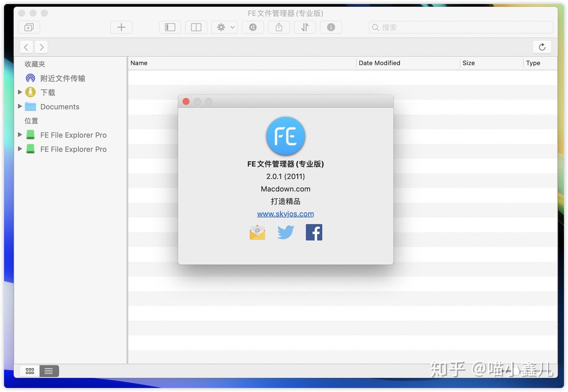
Task: Switch to grid view using bottom-left toggle
Action: click(30, 370)
